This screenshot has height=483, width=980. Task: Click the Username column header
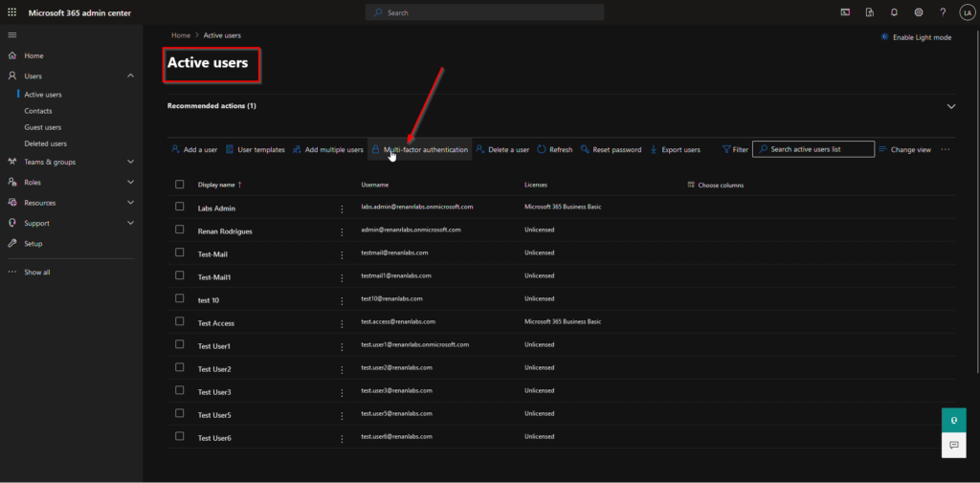pos(375,185)
